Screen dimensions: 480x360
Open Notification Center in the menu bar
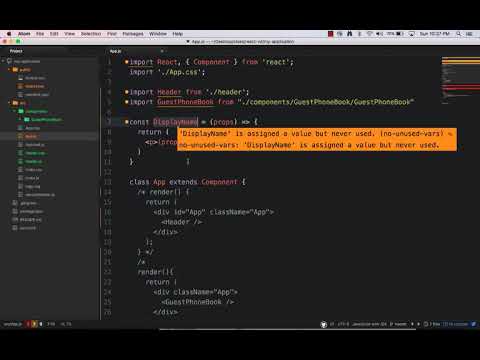point(469,34)
